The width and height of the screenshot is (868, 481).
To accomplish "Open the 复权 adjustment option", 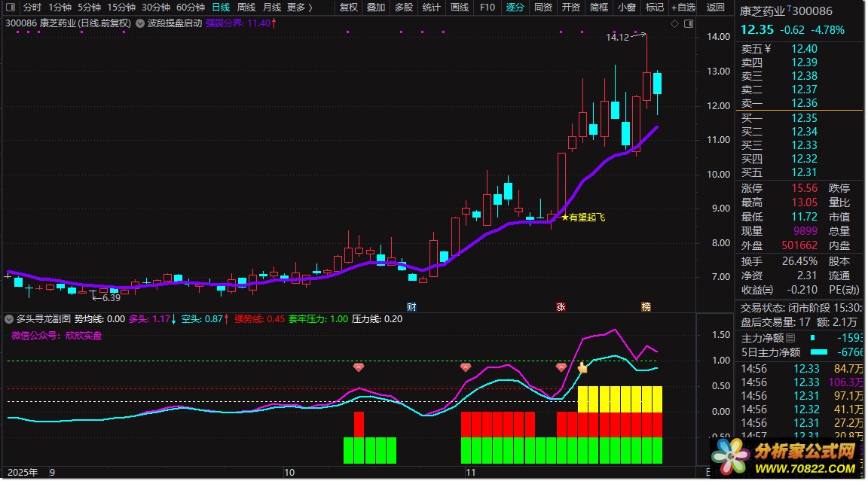I will pyautogui.click(x=349, y=8).
